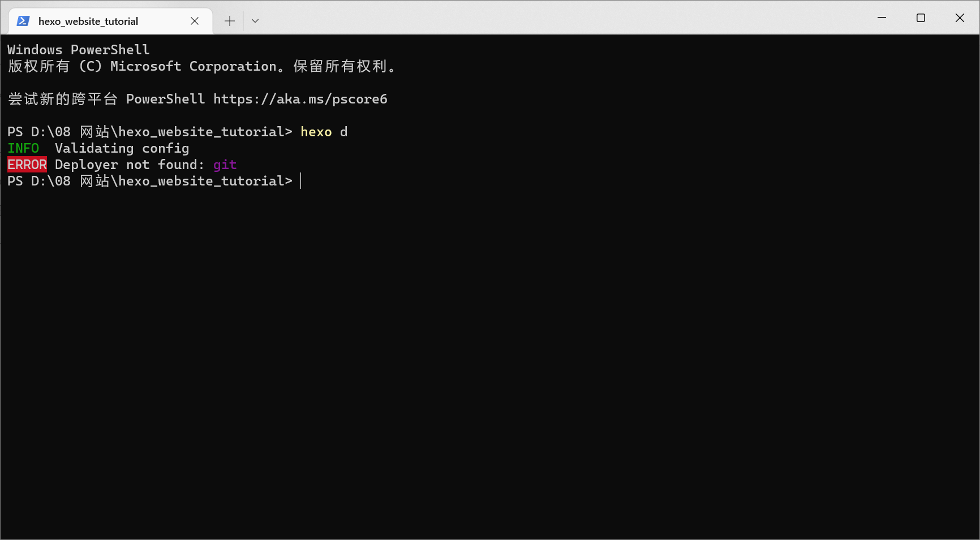Click the Deployer not found message
This screenshot has width=980, height=540.
pos(129,165)
